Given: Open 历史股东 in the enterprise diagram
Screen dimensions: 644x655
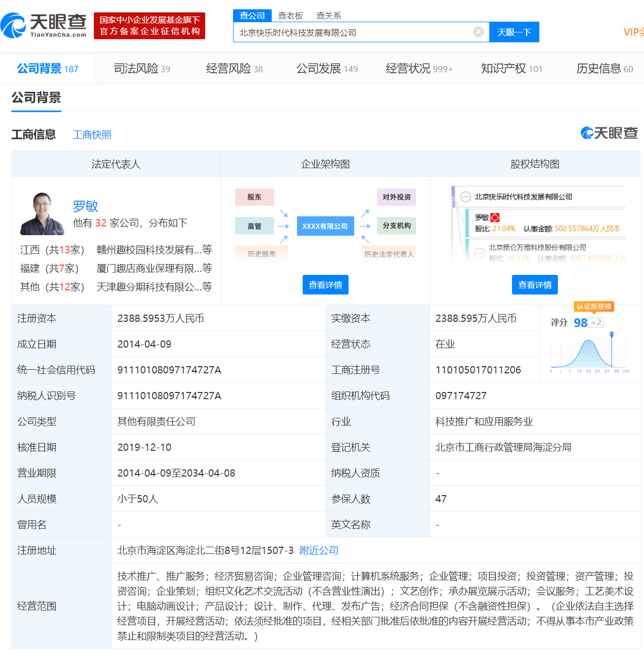Looking at the screenshot, I should click(261, 253).
